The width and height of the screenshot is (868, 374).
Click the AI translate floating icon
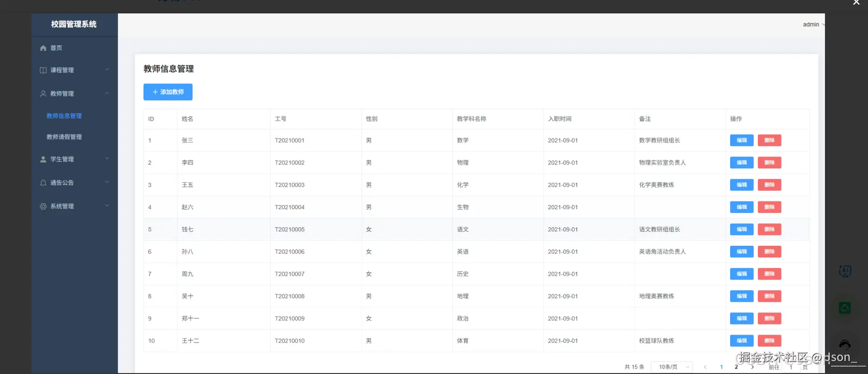click(845, 271)
